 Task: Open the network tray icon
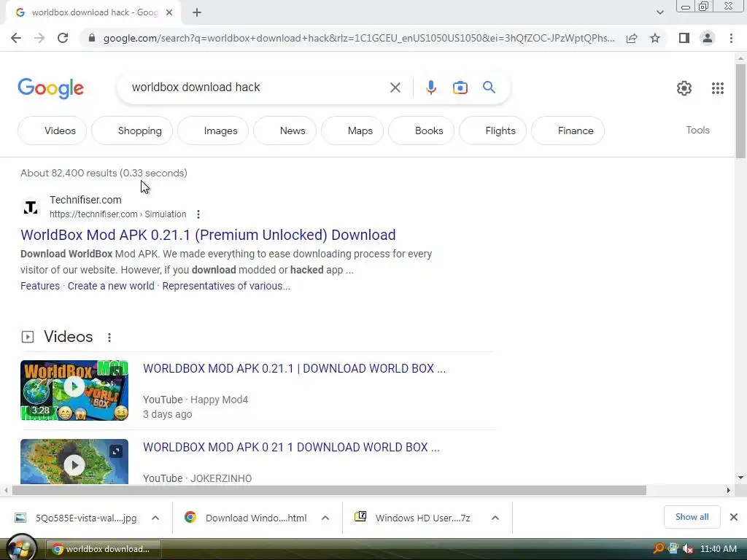pos(673,548)
